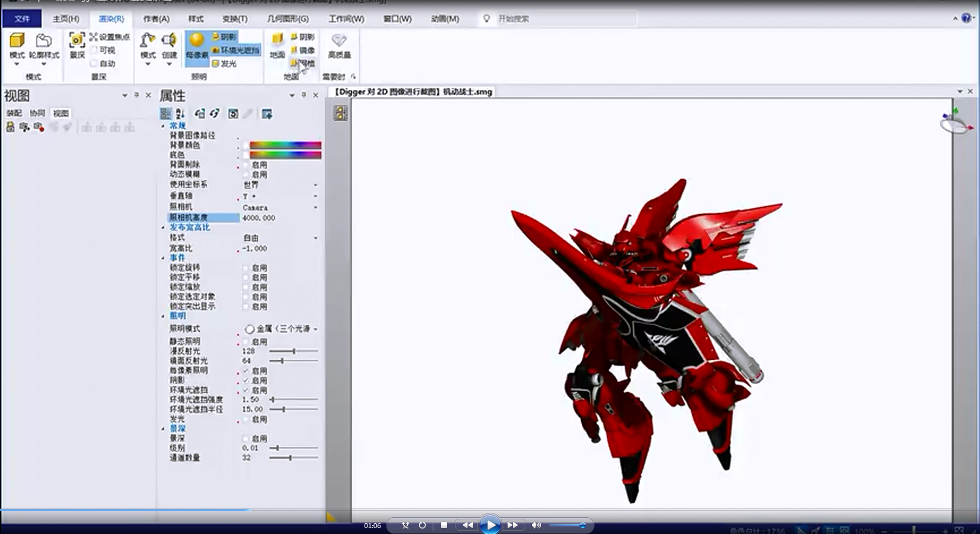Click the camera-frame icon on properties toolbar
The image size is (980, 534).
[233, 114]
